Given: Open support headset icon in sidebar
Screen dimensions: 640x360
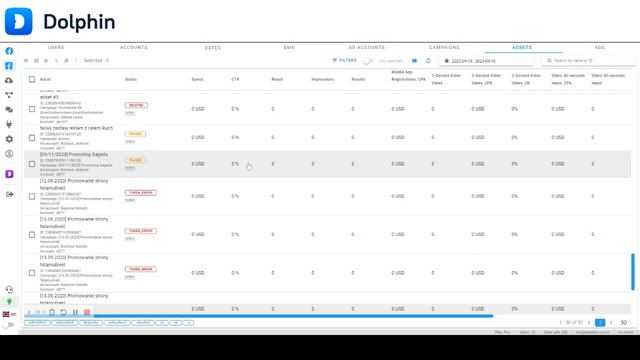Looking at the screenshot, I should 9,290.
